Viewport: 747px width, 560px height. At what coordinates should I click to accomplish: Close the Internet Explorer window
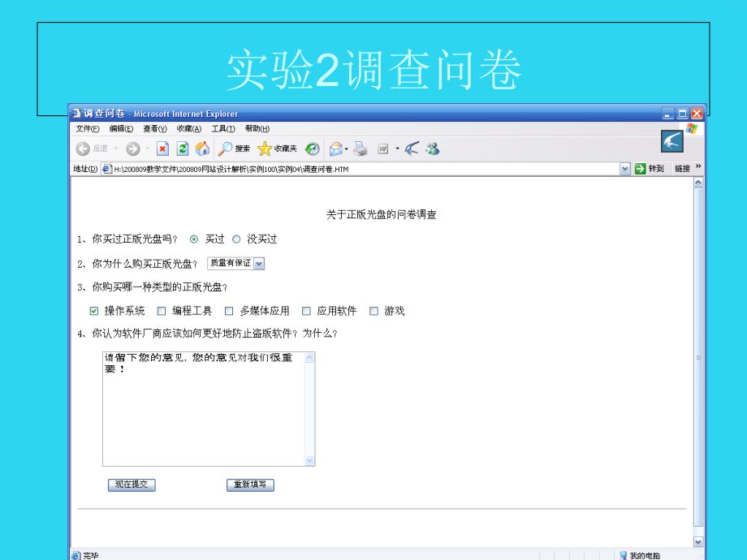pos(697,114)
